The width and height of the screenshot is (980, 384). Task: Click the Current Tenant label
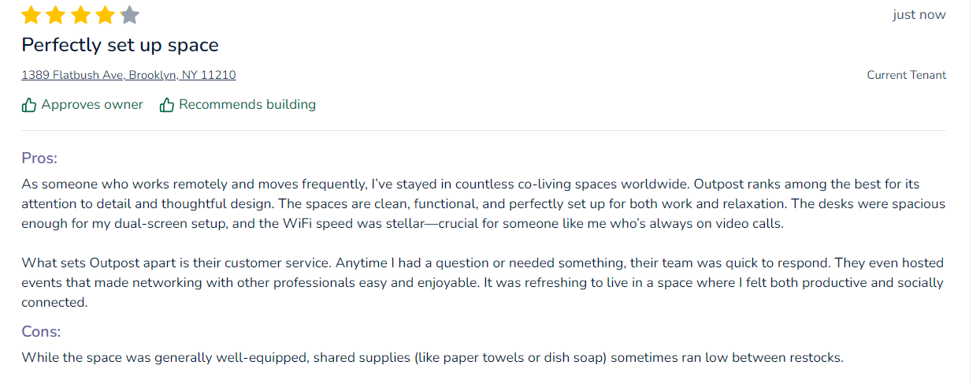click(x=907, y=75)
